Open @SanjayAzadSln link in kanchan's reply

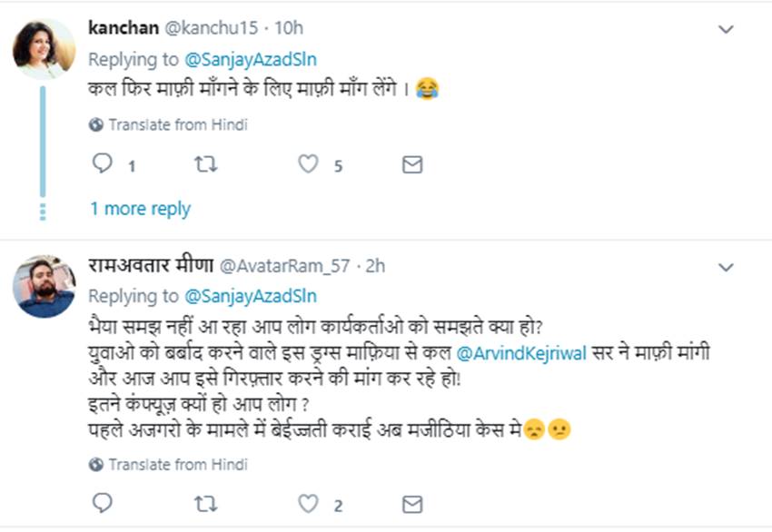(x=251, y=59)
